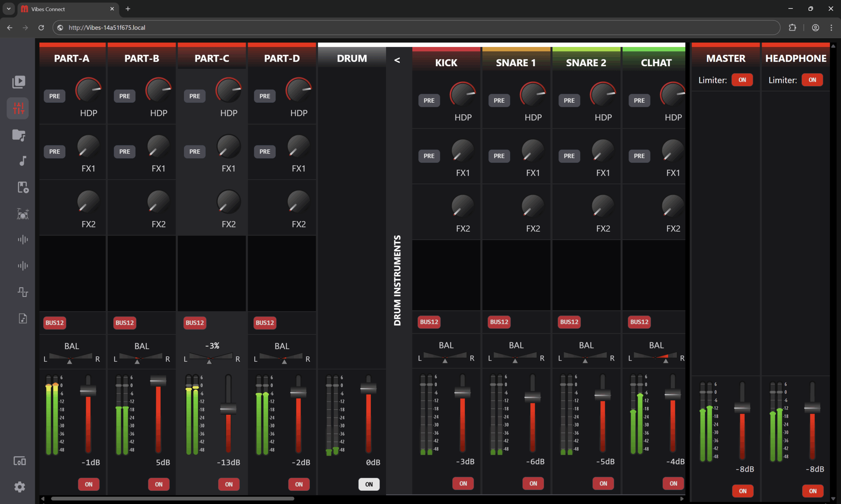
Task: Select the KICK channel header
Action: coord(446,62)
